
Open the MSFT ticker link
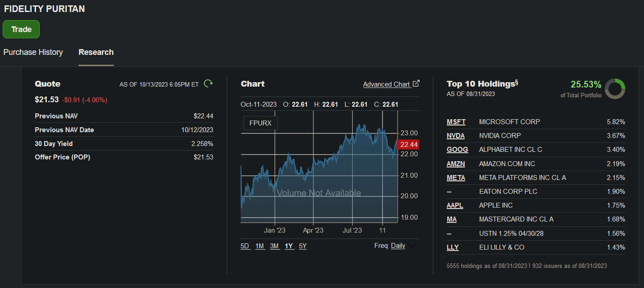click(x=456, y=122)
